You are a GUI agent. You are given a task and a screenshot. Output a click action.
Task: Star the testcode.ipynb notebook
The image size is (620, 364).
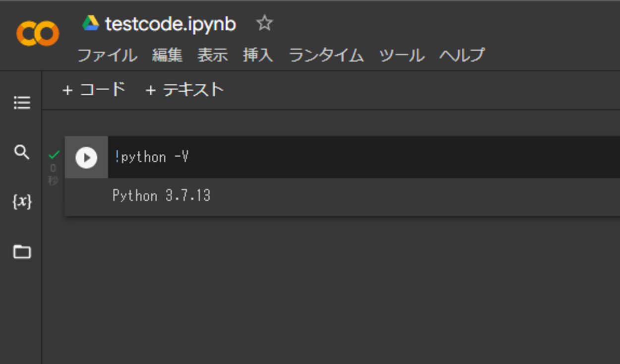click(x=264, y=23)
